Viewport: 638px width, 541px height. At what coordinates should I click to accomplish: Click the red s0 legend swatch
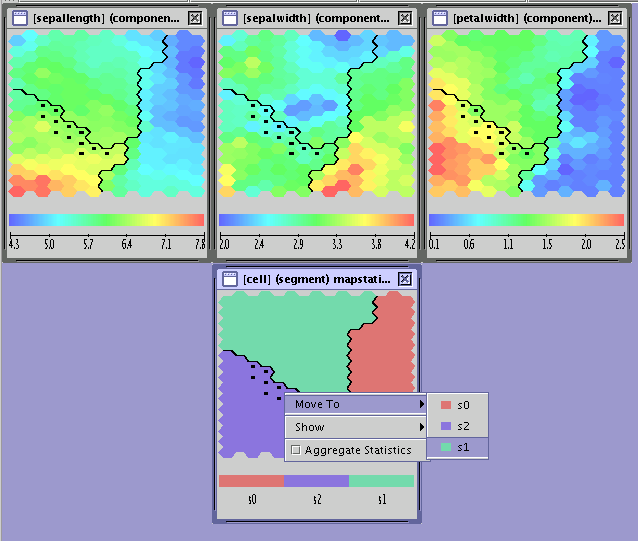[251, 481]
